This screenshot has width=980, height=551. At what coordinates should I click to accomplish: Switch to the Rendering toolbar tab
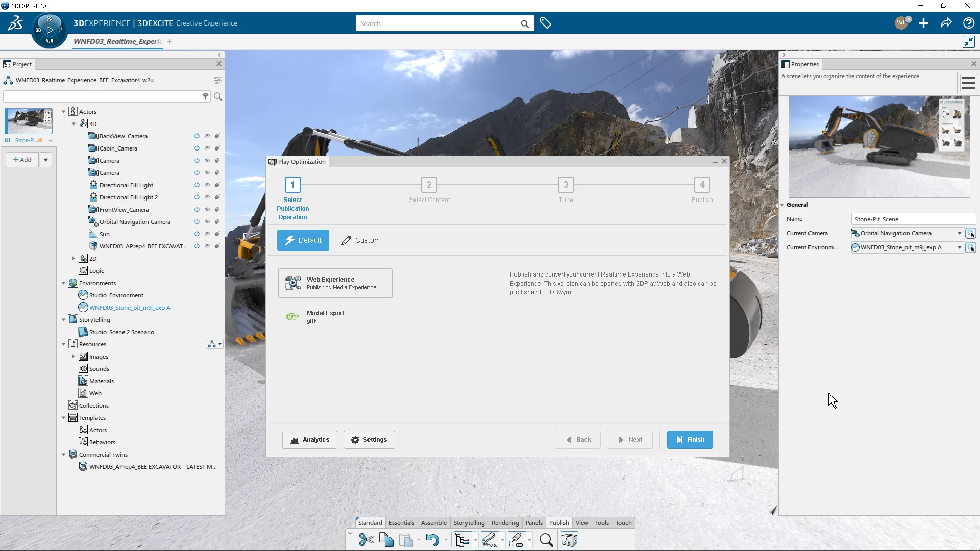tap(504, 523)
